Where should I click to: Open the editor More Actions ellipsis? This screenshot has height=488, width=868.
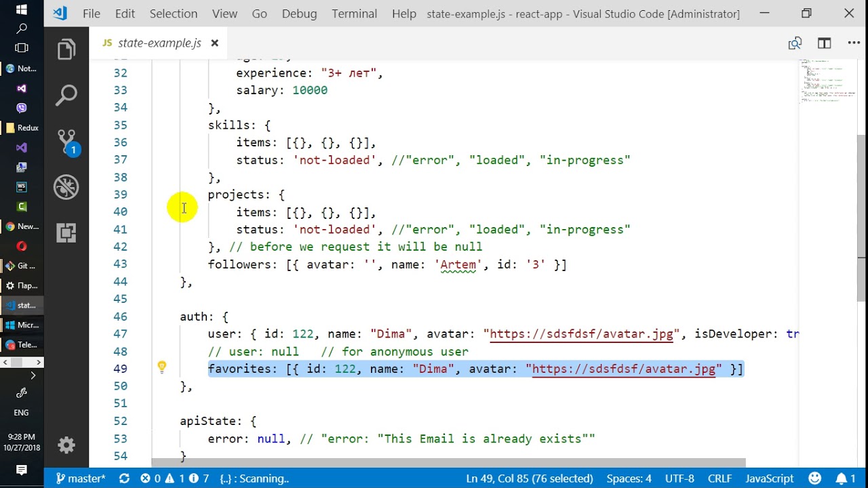click(x=854, y=43)
